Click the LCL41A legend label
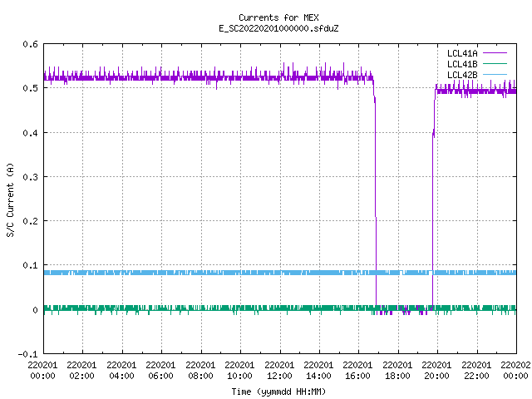The height and width of the screenshot is (399, 532). [462, 53]
